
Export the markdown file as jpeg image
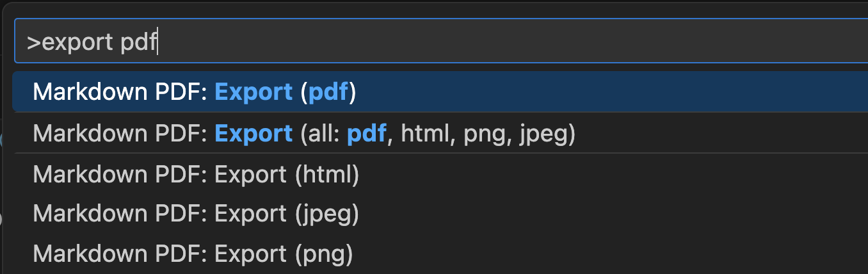tap(196, 214)
